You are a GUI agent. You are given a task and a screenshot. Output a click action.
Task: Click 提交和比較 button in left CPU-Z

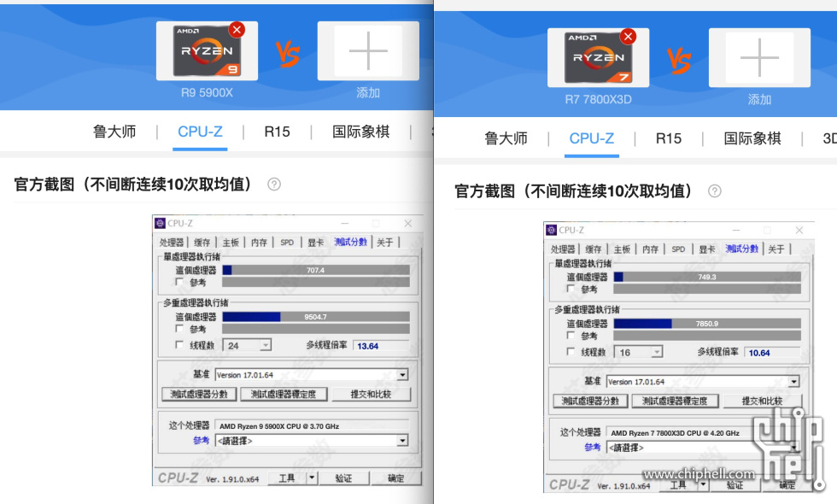click(371, 394)
